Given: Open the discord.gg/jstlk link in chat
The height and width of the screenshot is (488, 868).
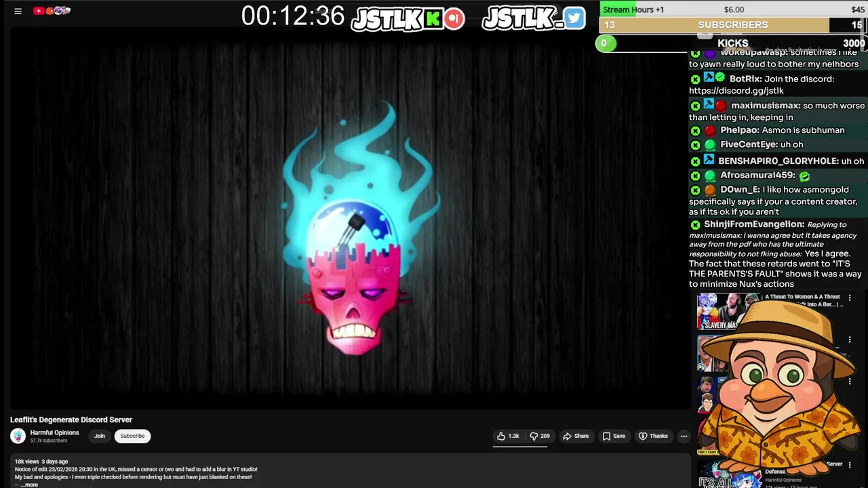Looking at the screenshot, I should (736, 91).
